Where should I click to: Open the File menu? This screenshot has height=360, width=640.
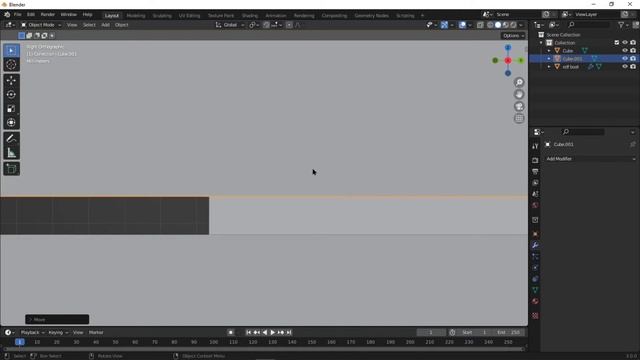tap(18, 15)
